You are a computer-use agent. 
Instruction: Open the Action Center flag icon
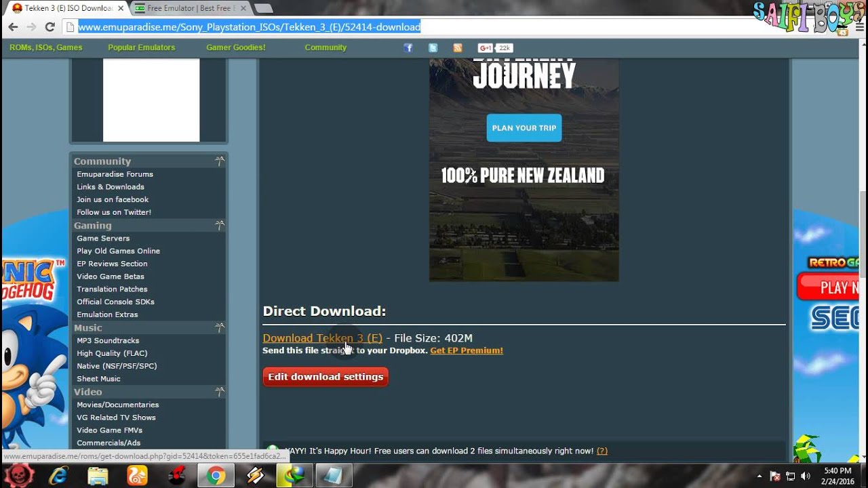pos(775,476)
